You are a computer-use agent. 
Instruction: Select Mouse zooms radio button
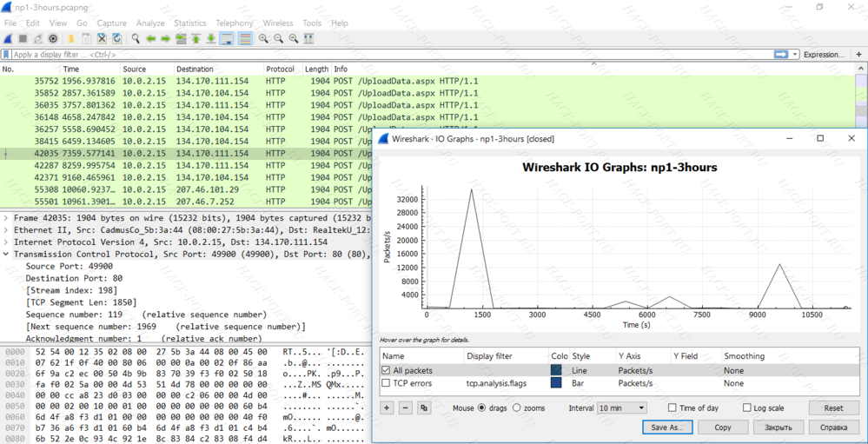tap(516, 408)
